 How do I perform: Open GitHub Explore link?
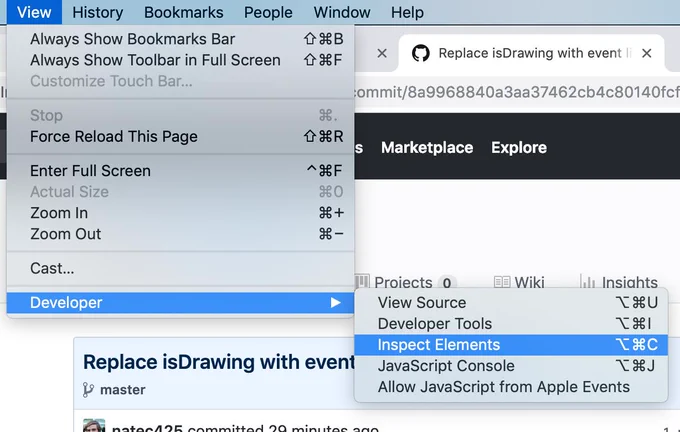pyautogui.click(x=519, y=148)
